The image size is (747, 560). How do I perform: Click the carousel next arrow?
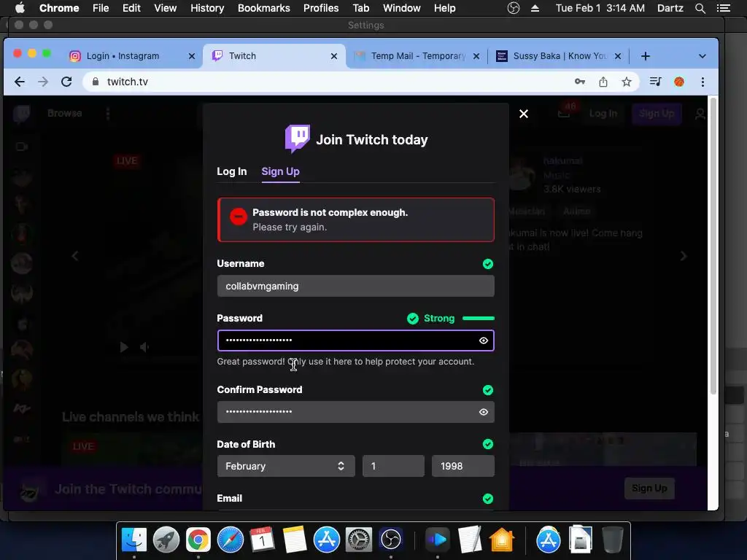pos(683,256)
